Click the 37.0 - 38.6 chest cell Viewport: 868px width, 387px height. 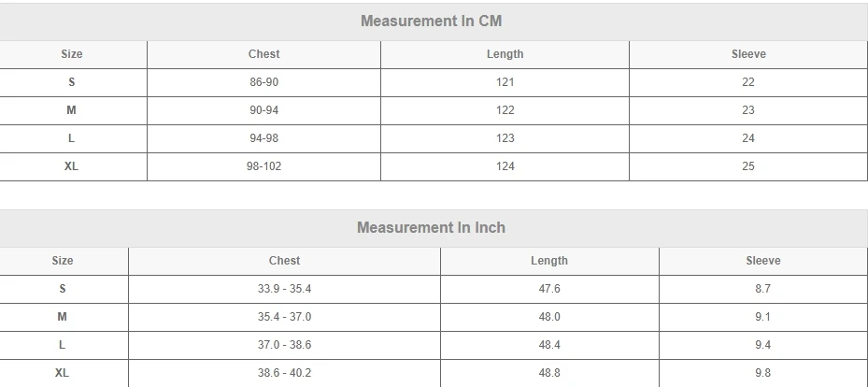(x=284, y=345)
